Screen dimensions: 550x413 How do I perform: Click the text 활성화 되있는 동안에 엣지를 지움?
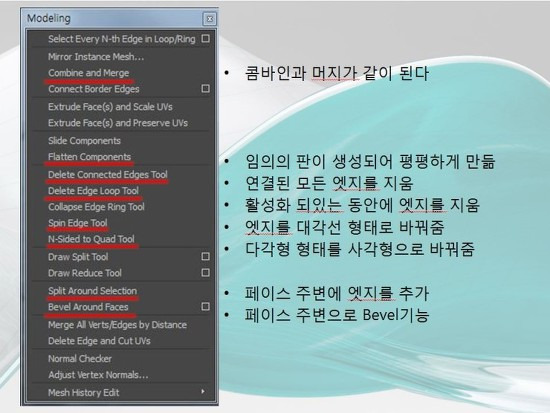[362, 205]
